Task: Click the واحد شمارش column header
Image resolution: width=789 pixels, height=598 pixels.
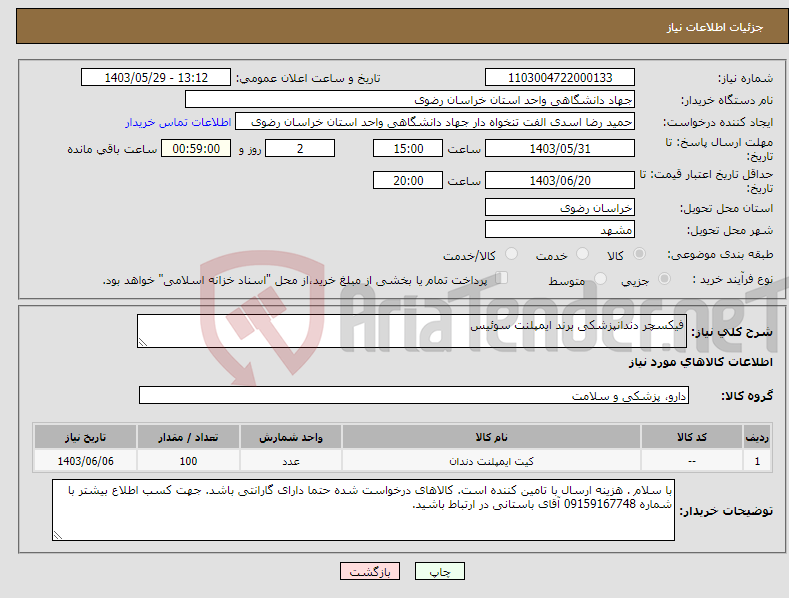Action: point(291,437)
